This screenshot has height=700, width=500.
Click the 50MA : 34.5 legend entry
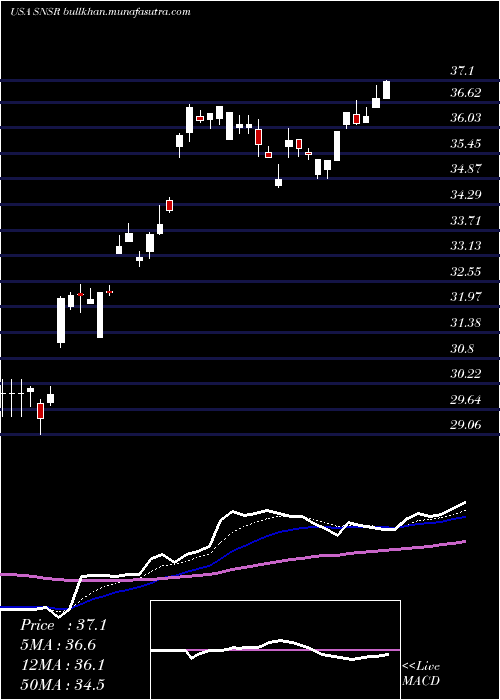click(x=63, y=684)
